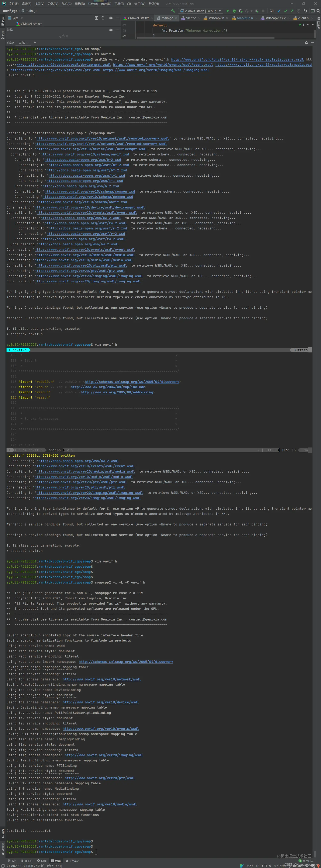Run with coverage icon
This screenshot has width=321, height=868.
[x=241, y=11]
